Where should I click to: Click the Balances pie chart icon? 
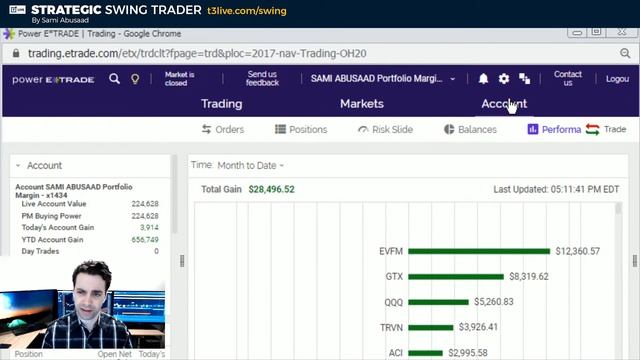(449, 129)
